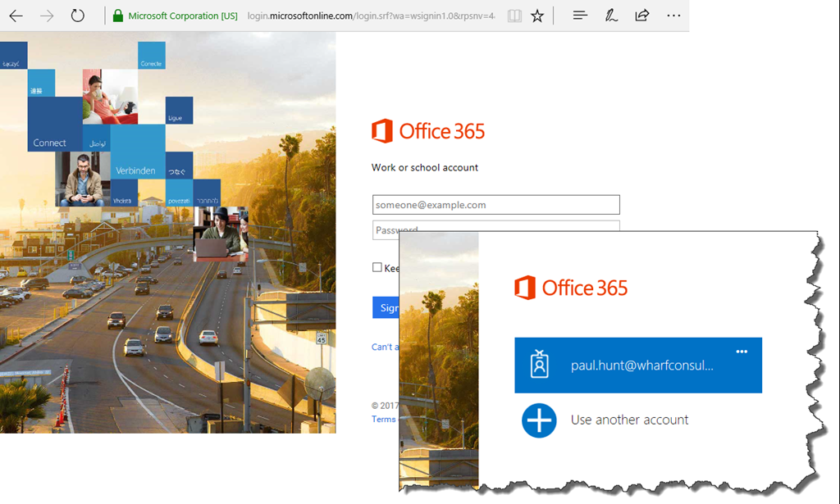Click the Share icon in toolbar
Screen dimensions: 840x504
coord(642,16)
